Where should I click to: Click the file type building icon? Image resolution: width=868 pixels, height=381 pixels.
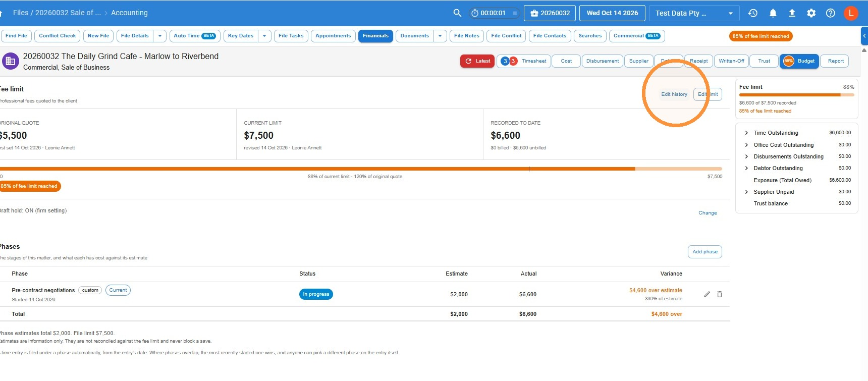[10, 61]
